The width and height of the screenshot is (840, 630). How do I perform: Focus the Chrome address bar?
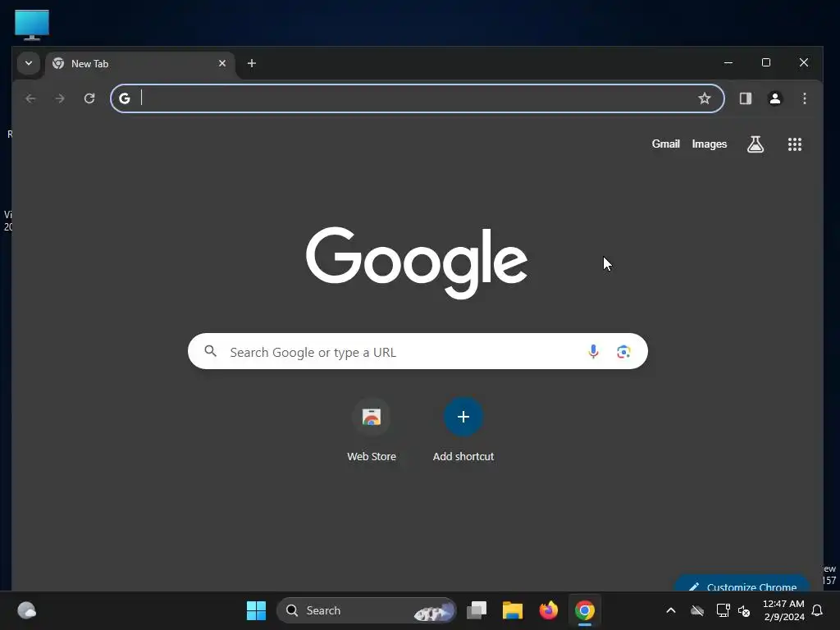pos(418,98)
